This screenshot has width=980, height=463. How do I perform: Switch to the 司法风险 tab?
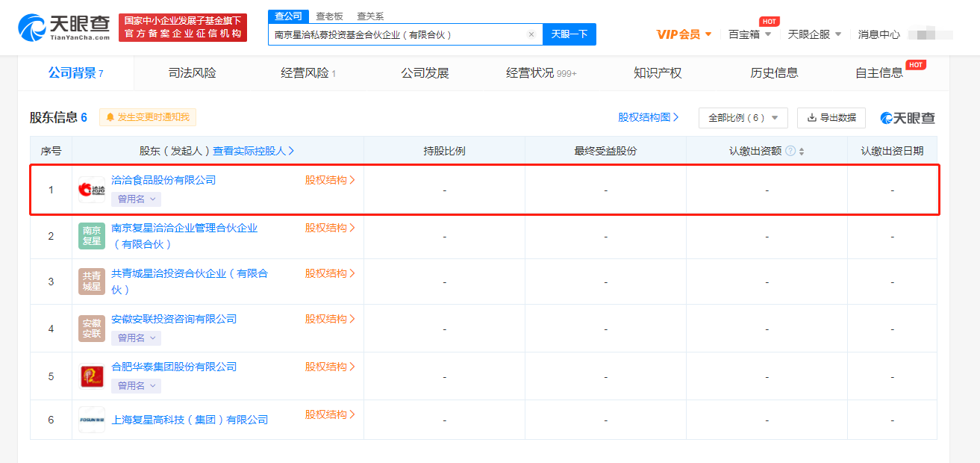[192, 72]
